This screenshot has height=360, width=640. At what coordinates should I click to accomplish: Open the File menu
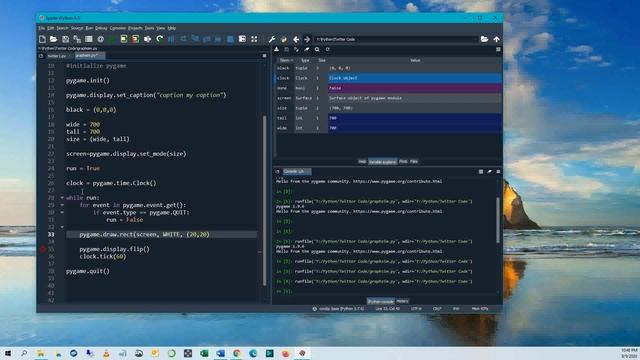(x=41, y=28)
